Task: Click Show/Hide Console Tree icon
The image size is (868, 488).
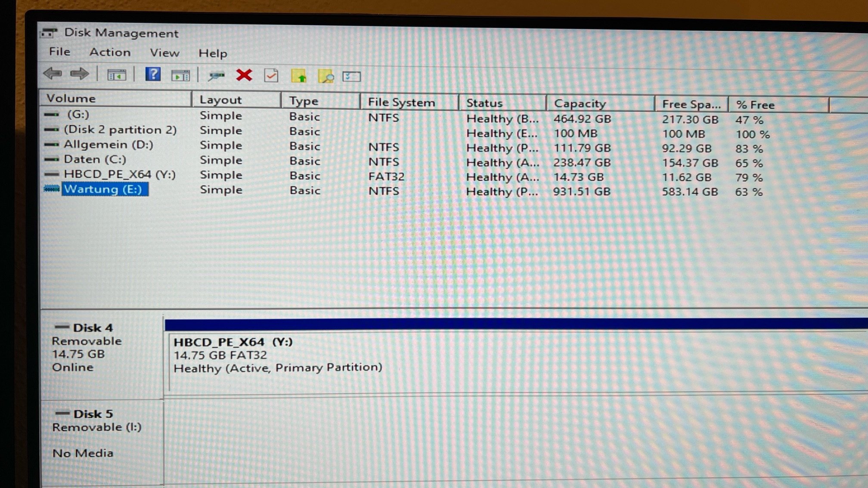Action: click(117, 75)
